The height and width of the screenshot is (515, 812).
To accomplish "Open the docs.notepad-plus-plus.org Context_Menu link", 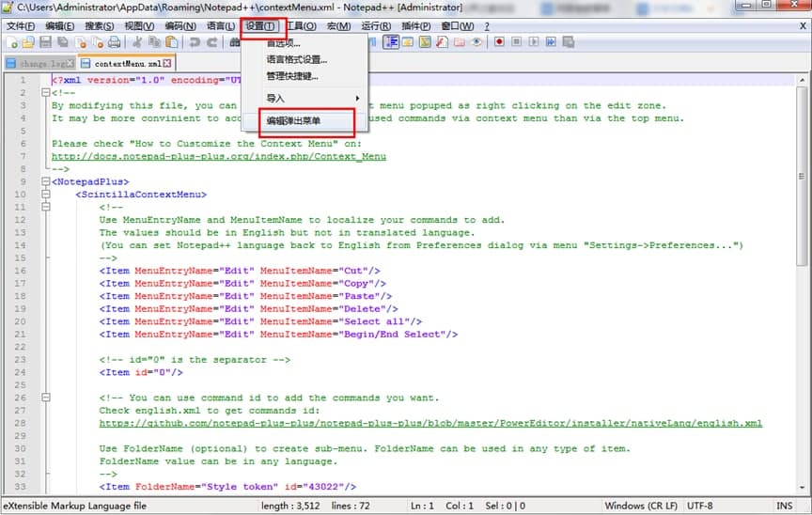I will coord(218,157).
